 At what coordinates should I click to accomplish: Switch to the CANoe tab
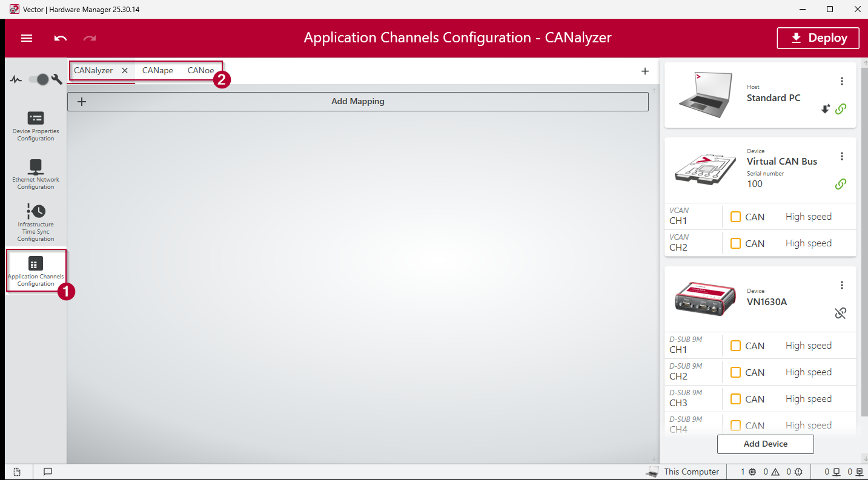(200, 70)
